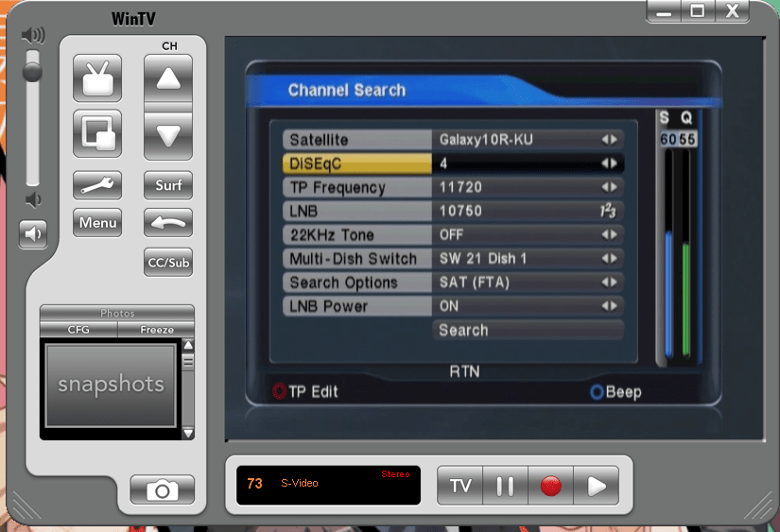Viewport: 780px width, 532px height.
Task: Take a snapshot with the camera icon
Action: tap(163, 489)
